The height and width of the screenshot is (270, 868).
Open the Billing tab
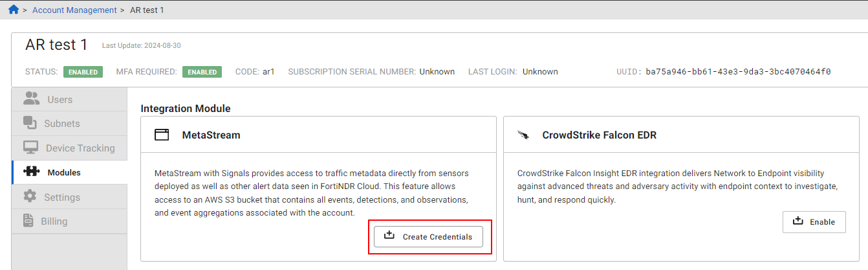54,221
